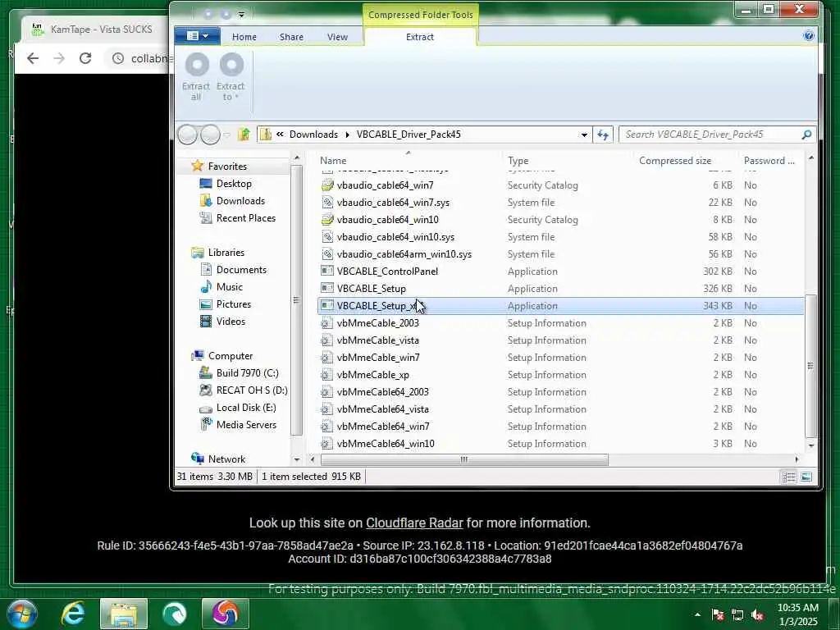Click the search magnifier icon
The image size is (840, 630).
[x=807, y=135]
